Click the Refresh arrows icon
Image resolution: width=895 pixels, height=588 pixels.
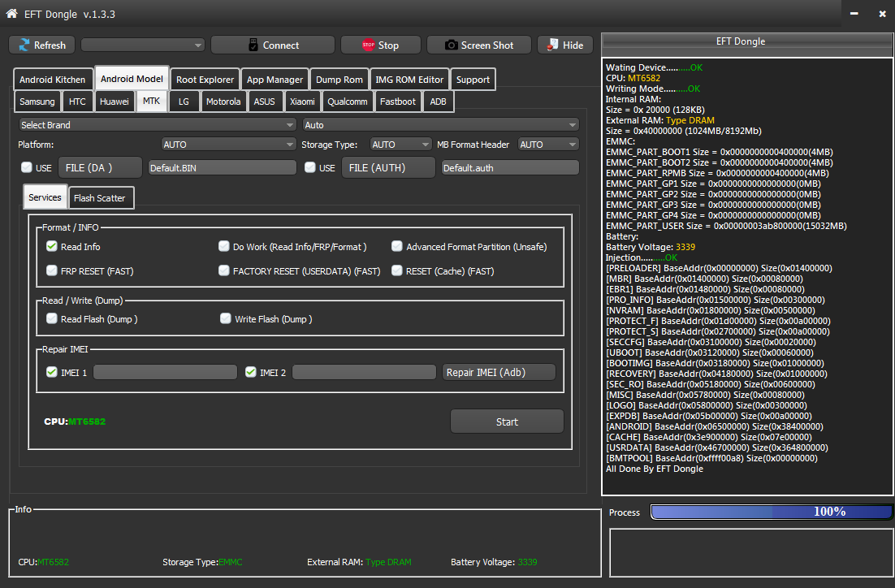(24, 45)
